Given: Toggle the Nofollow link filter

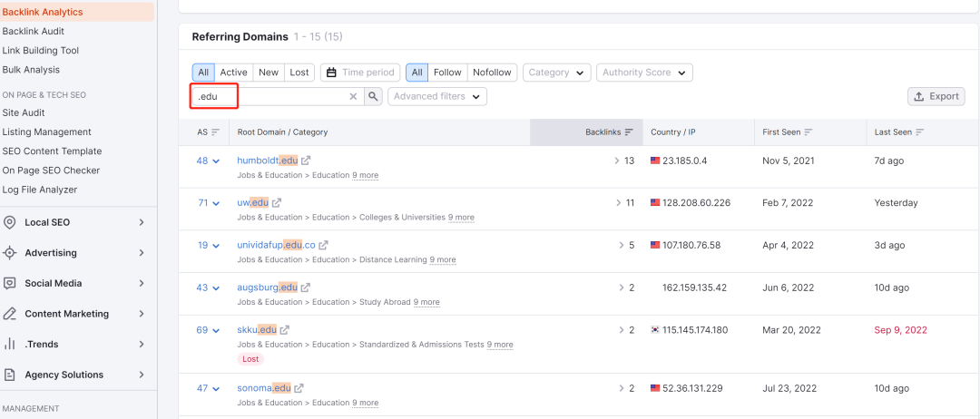Looking at the screenshot, I should 492,73.
